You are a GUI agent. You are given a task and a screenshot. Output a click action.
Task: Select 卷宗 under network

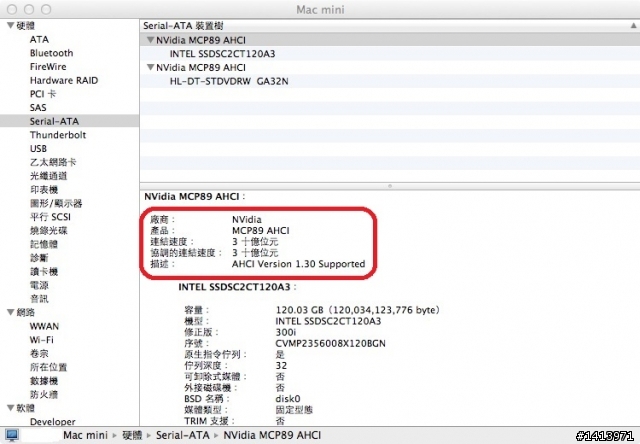(x=39, y=353)
